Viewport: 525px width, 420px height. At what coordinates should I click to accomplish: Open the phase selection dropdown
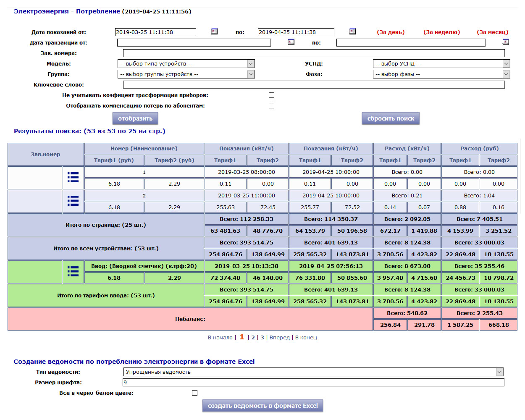[441, 74]
